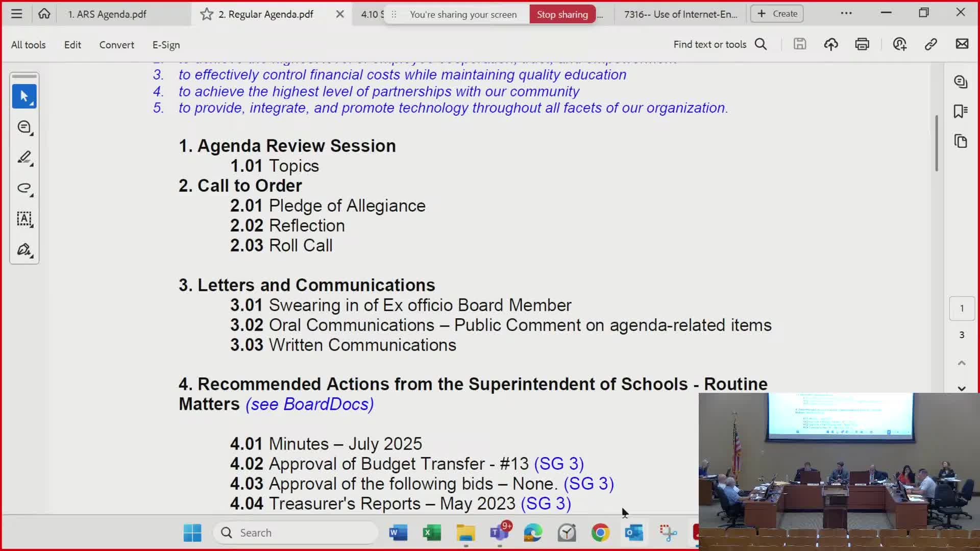Image resolution: width=980 pixels, height=551 pixels.
Task: Open the Acrobat hamburger menu
Action: pos(16,14)
